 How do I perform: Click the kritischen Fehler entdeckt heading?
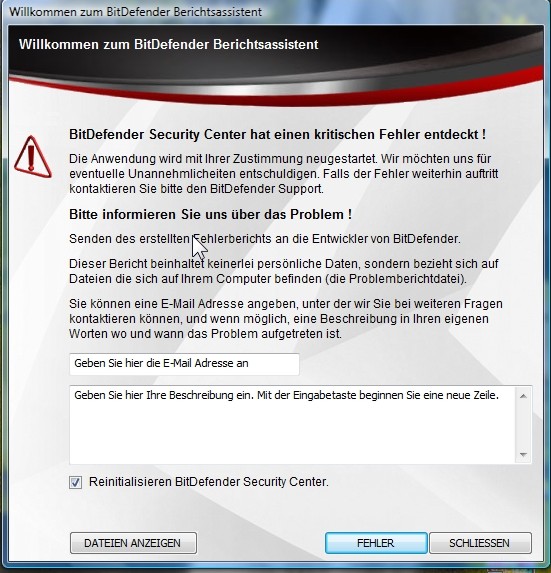pyautogui.click(x=278, y=134)
